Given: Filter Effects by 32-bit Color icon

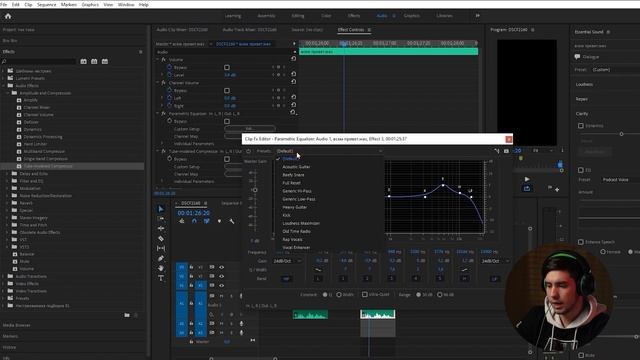Looking at the screenshot, I should point(94,61).
